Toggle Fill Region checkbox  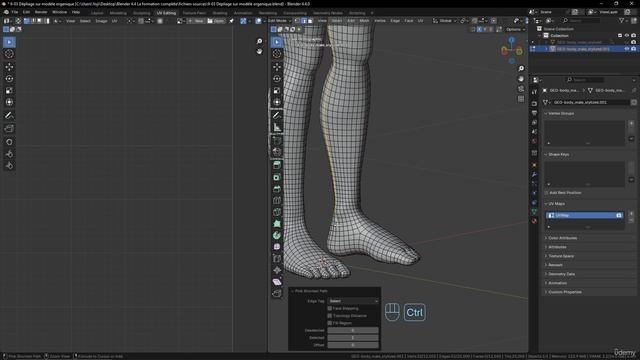tap(330, 323)
